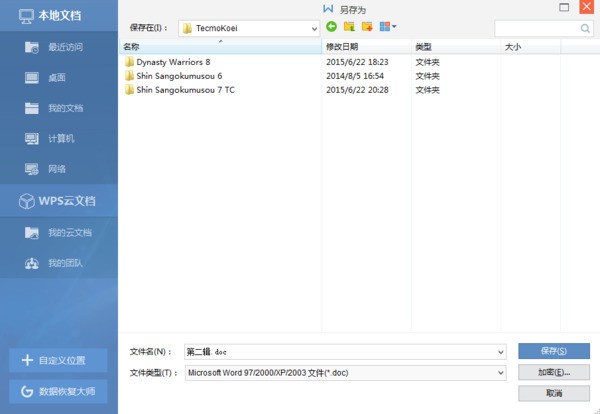Go up one folder level icon
Image resolution: width=600 pixels, height=414 pixels.
349,26
